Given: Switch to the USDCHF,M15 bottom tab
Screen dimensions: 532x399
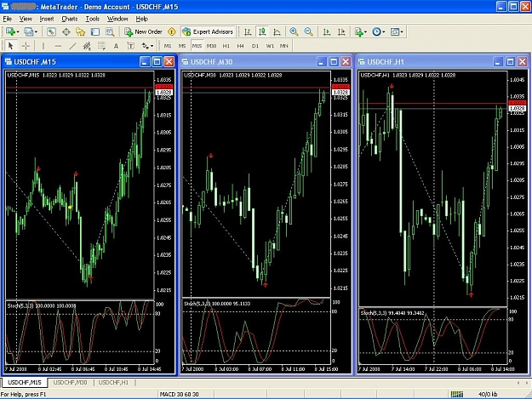Looking at the screenshot, I should [25, 382].
